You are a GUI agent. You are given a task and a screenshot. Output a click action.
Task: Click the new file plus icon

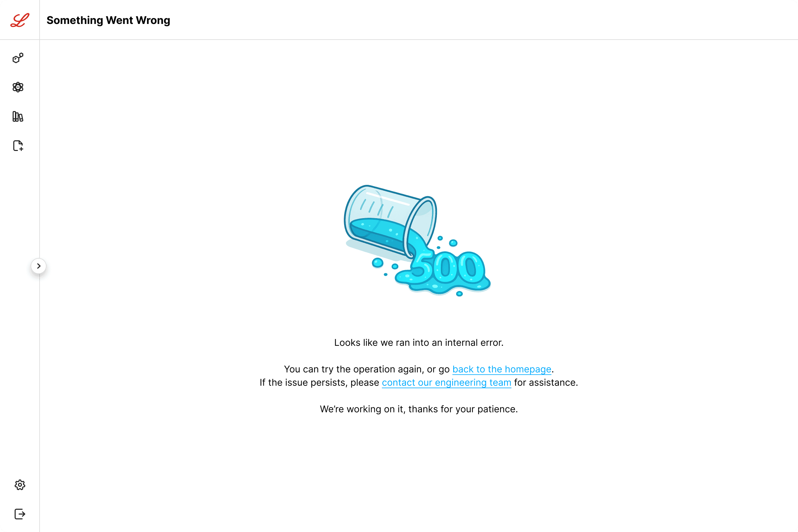coord(18,146)
